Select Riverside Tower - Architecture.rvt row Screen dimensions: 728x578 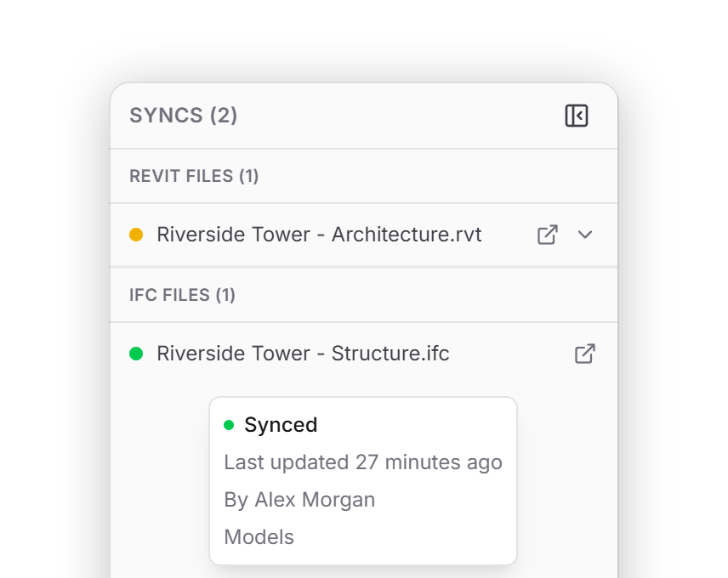tap(363, 235)
